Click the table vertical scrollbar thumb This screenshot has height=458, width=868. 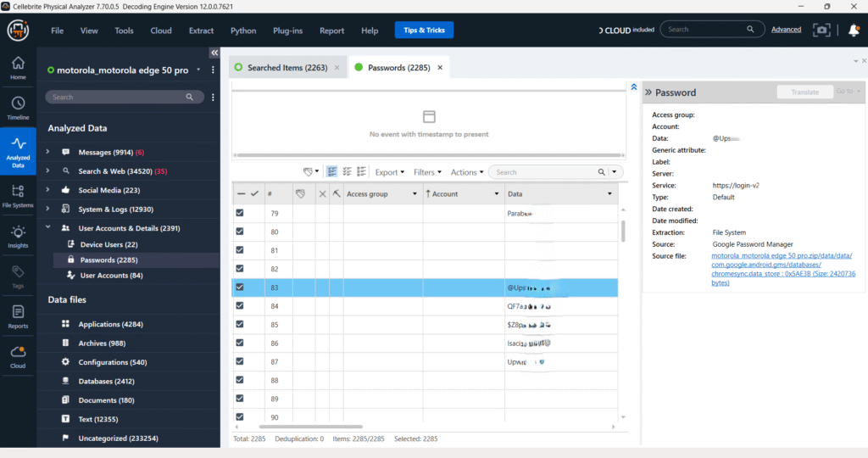[623, 231]
